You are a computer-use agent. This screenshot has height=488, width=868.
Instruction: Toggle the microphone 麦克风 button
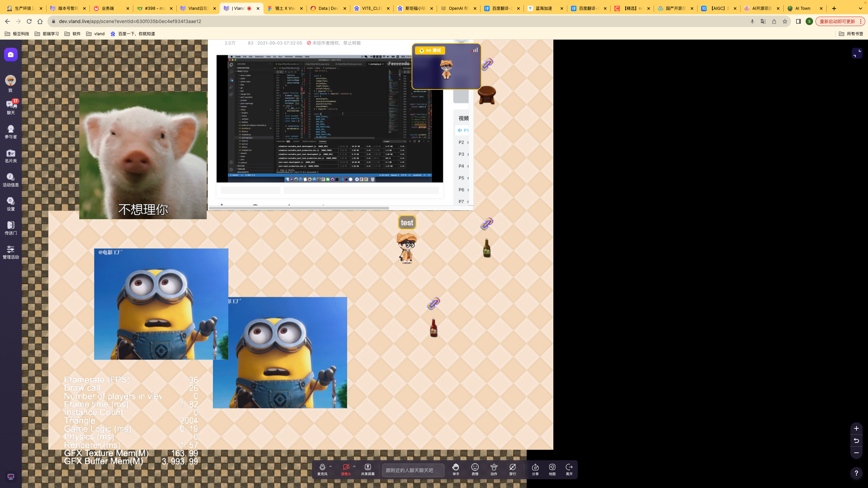322,470
